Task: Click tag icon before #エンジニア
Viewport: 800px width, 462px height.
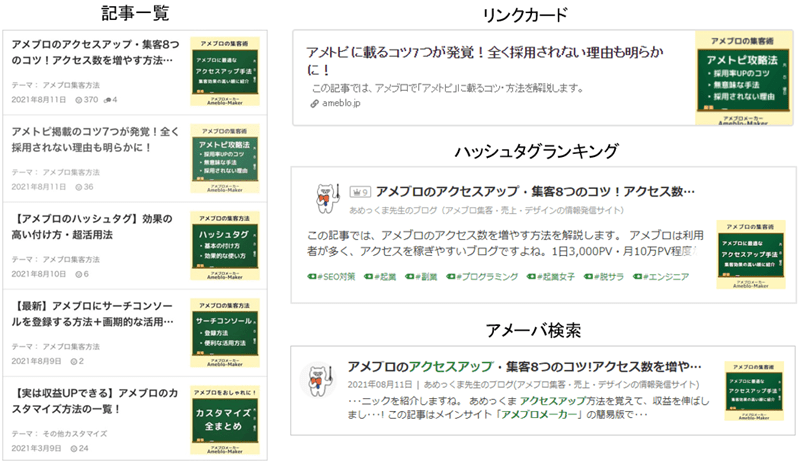Action: point(638,277)
